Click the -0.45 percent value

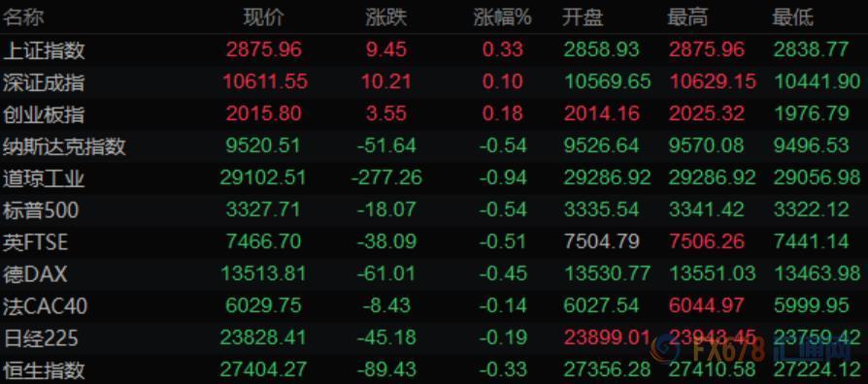pos(502,274)
